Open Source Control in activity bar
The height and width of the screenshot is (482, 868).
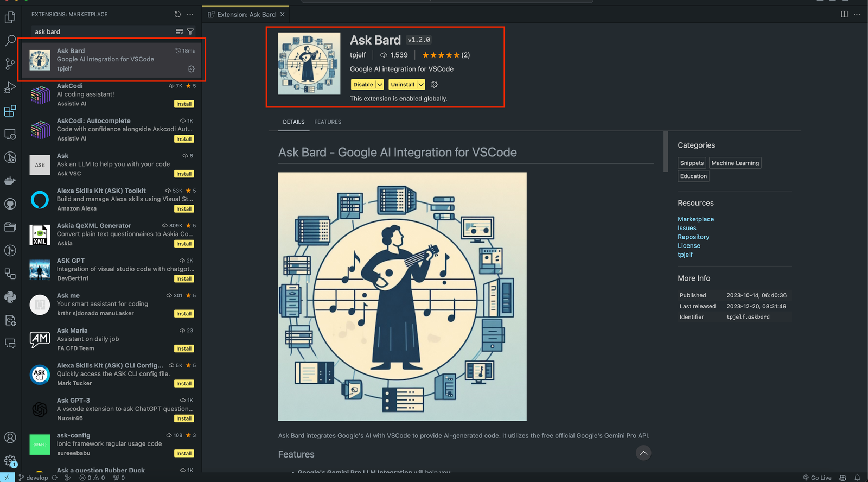click(10, 64)
